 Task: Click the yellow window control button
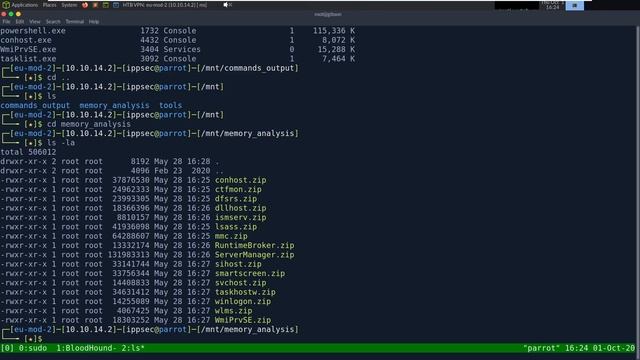coord(18,14)
